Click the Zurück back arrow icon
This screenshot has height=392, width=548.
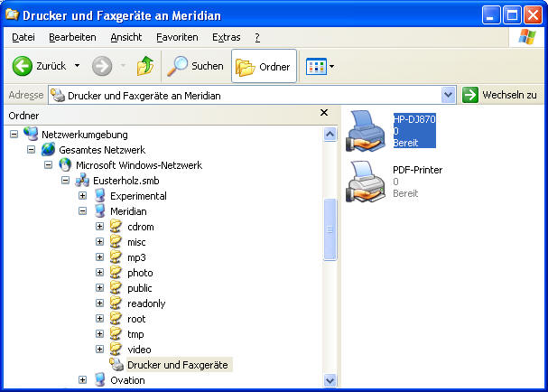(23, 66)
